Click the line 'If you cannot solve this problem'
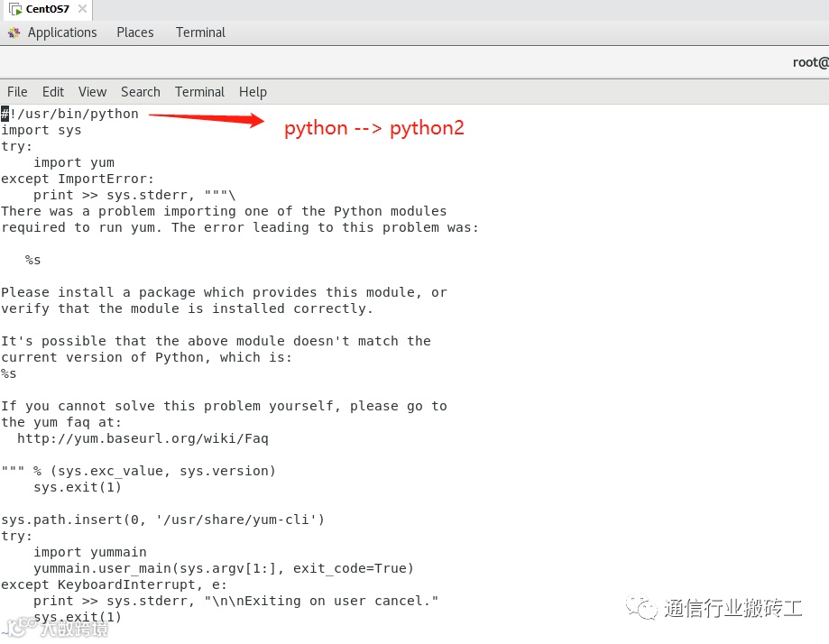Viewport: 829px width, 644px height. click(x=224, y=406)
